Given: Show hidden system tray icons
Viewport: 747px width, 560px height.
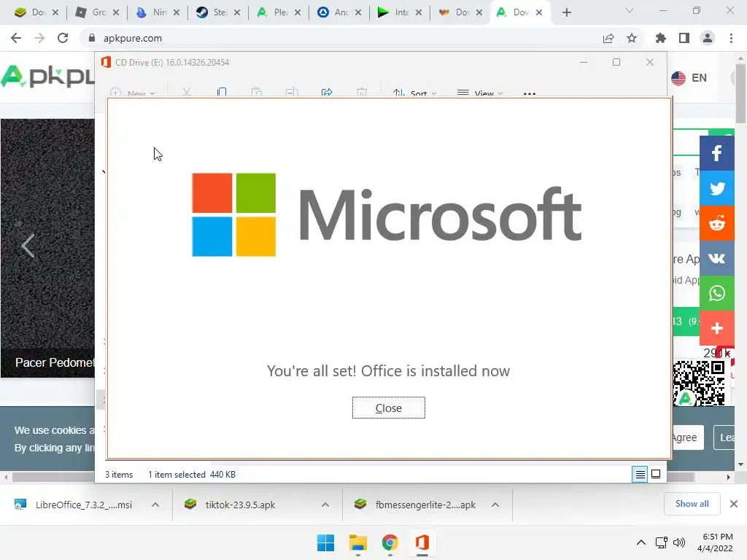Looking at the screenshot, I should (x=641, y=542).
